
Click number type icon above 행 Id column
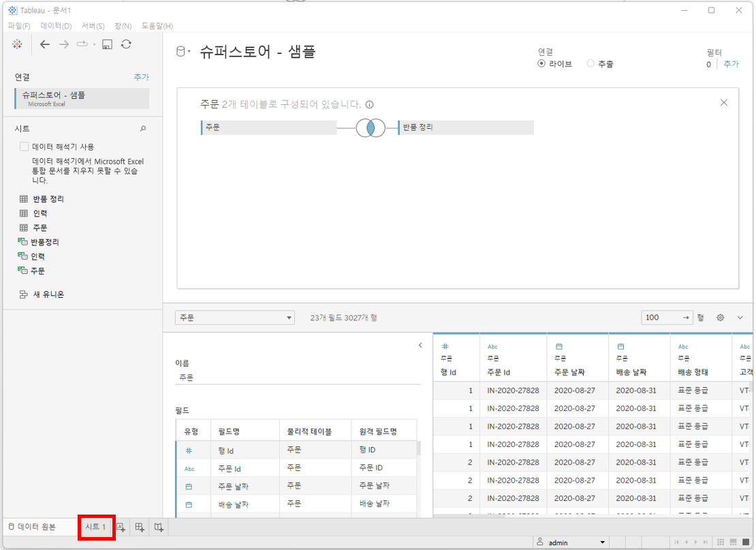[445, 346]
